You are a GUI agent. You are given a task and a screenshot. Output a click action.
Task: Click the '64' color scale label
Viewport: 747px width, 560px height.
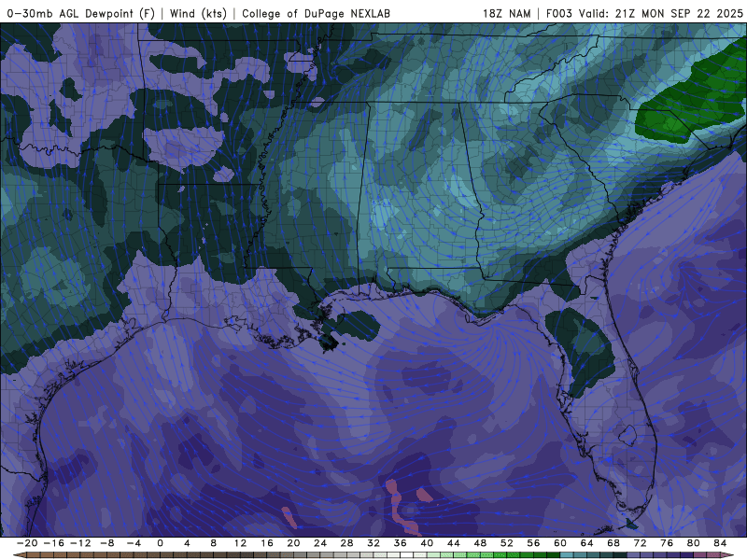coord(587,543)
